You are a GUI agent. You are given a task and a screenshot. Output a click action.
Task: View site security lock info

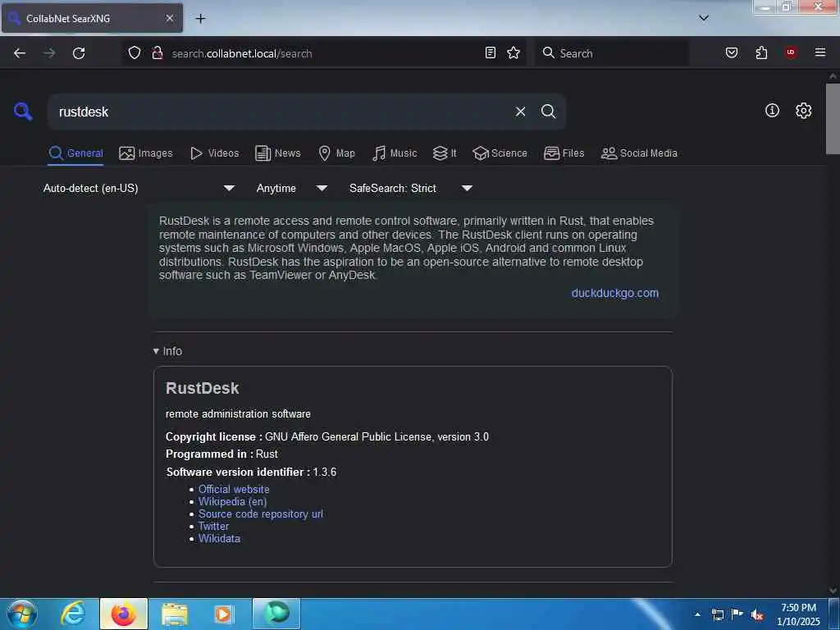click(157, 52)
